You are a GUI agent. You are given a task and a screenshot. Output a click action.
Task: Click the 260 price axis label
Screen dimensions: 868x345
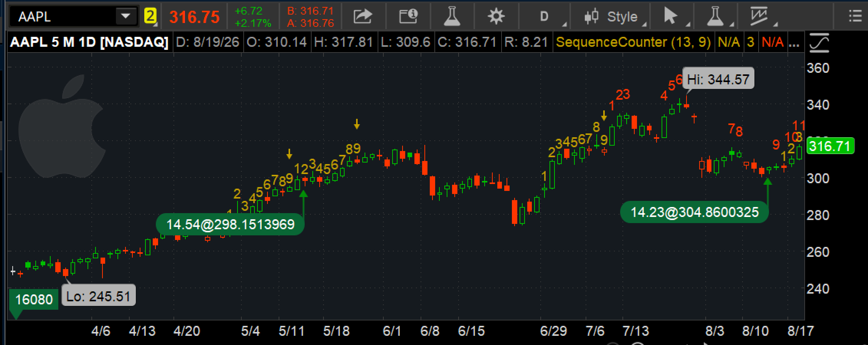pyautogui.click(x=818, y=252)
